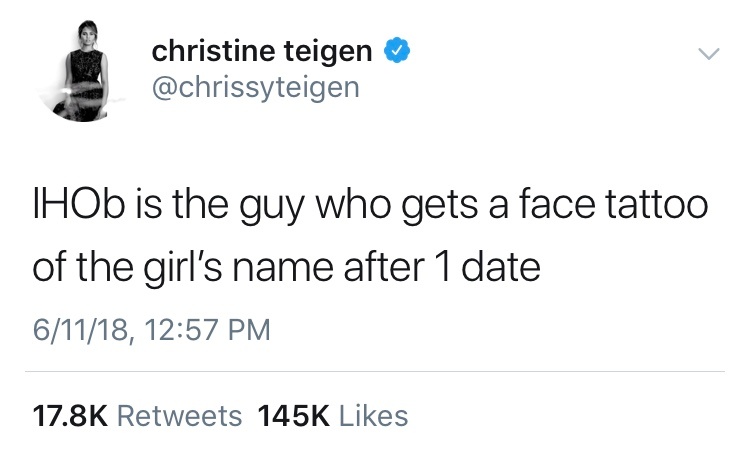The height and width of the screenshot is (458, 750).
Task: Open christine teigen's profile picture
Action: (76, 78)
